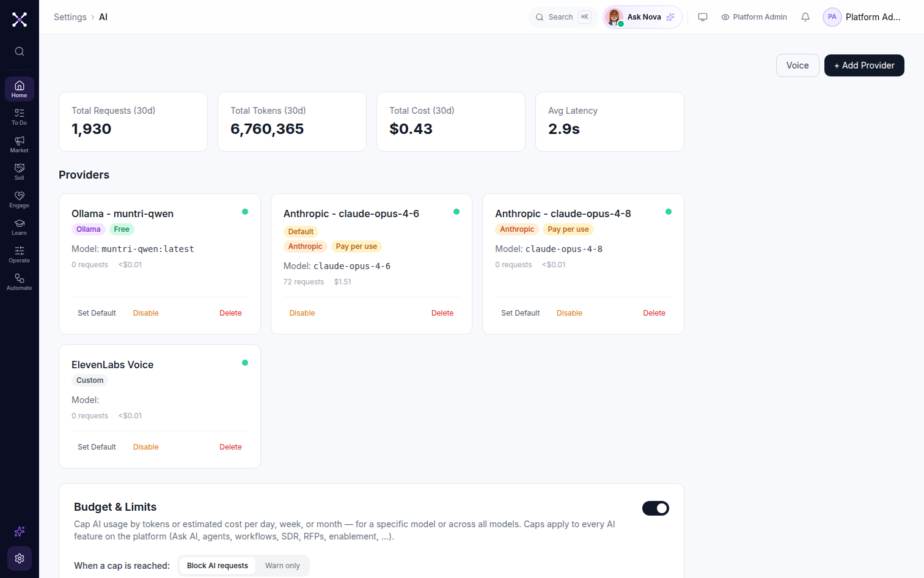Delete Anthropic claude-opus-4-8 provider
Image resolution: width=924 pixels, height=578 pixels.
click(x=654, y=313)
